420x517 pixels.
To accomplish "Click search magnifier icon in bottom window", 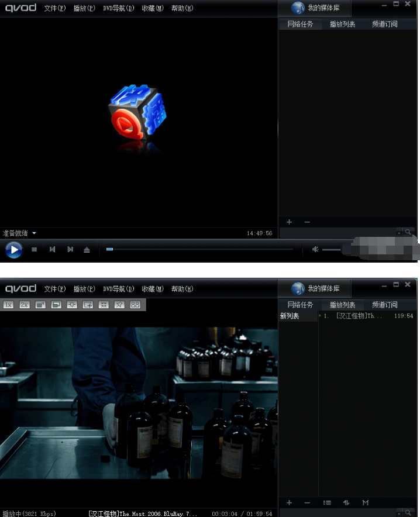I will (408, 513).
